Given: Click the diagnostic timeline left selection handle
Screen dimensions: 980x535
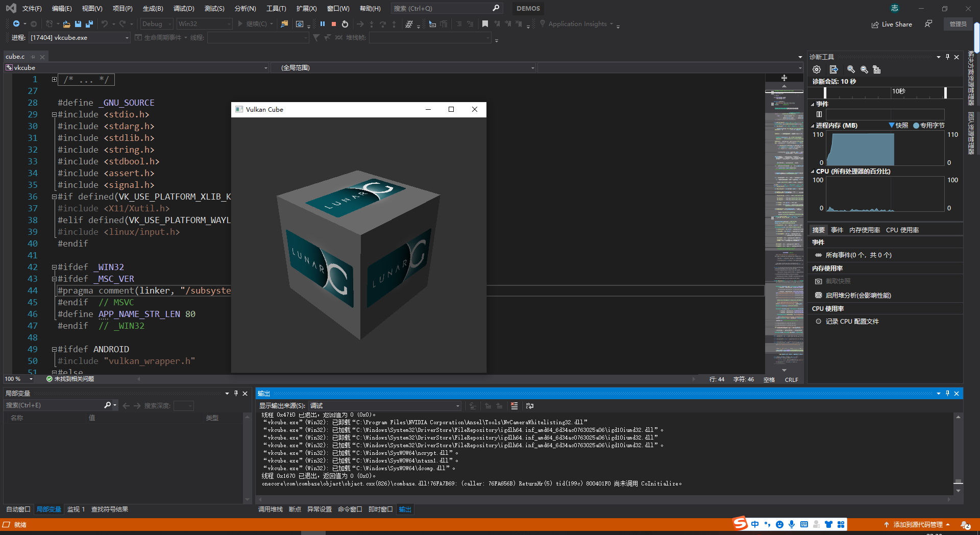Looking at the screenshot, I should pos(825,92).
